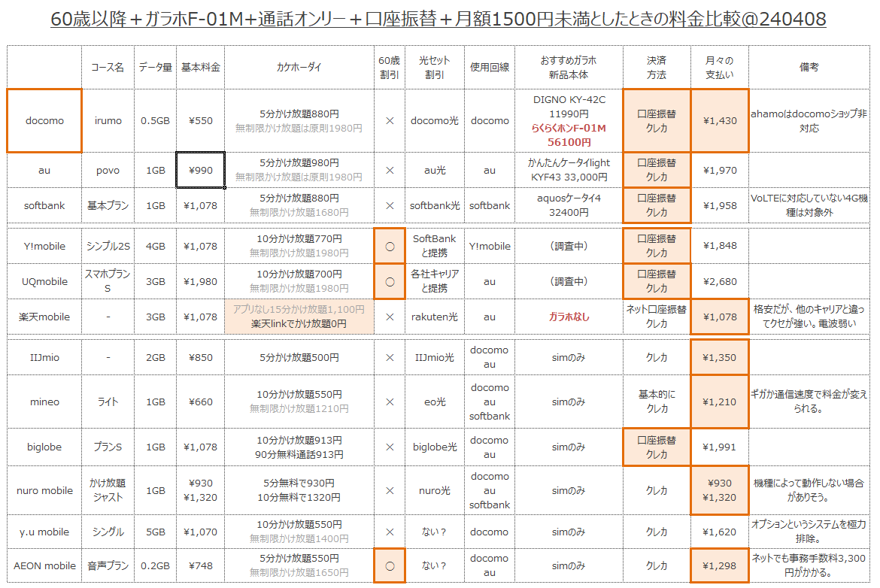The width and height of the screenshot is (880, 588).
Task: Click the かんたんケータイlight KYF43 cell
Action: point(569,170)
